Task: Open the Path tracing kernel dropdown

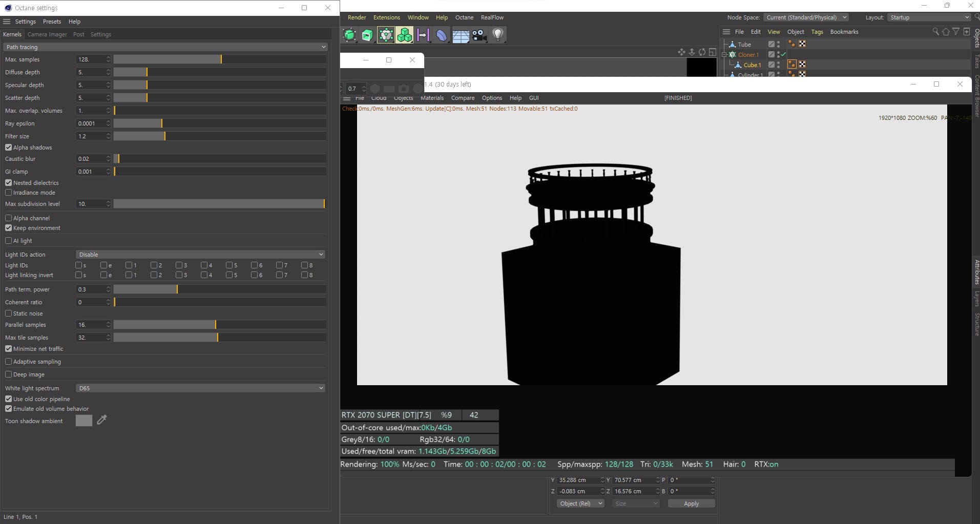Action: 165,47
